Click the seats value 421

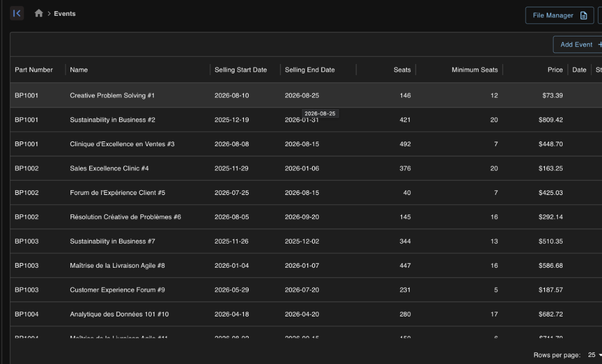click(405, 120)
